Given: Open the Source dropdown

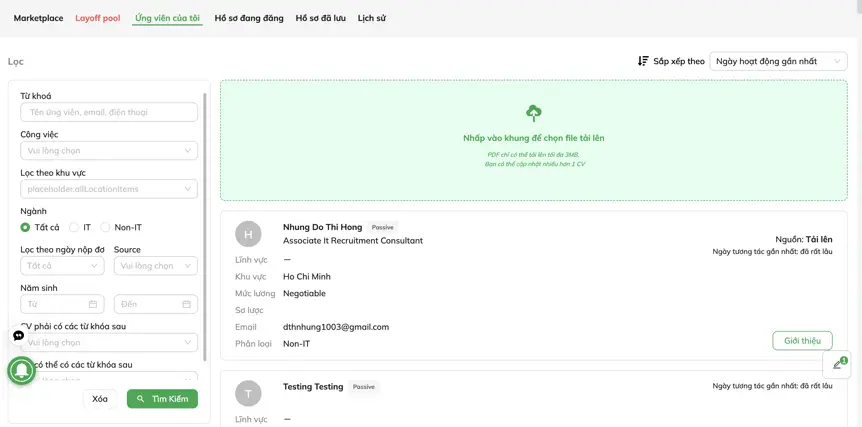Looking at the screenshot, I should [156, 266].
